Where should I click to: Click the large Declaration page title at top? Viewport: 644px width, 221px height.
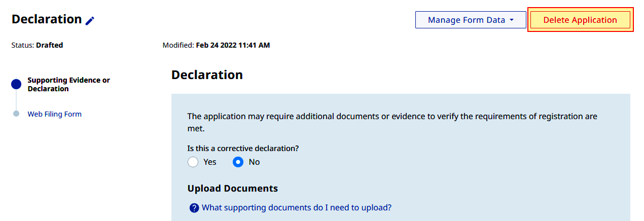pos(47,19)
